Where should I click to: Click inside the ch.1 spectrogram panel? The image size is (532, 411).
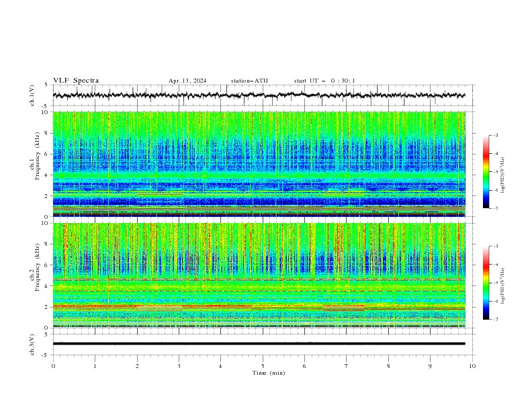pyautogui.click(x=259, y=164)
